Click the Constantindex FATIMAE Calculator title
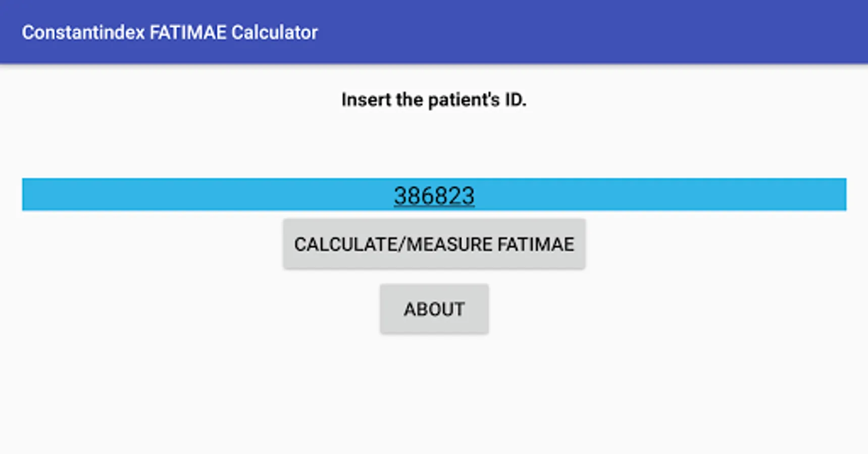This screenshot has height=454, width=868. 170,32
